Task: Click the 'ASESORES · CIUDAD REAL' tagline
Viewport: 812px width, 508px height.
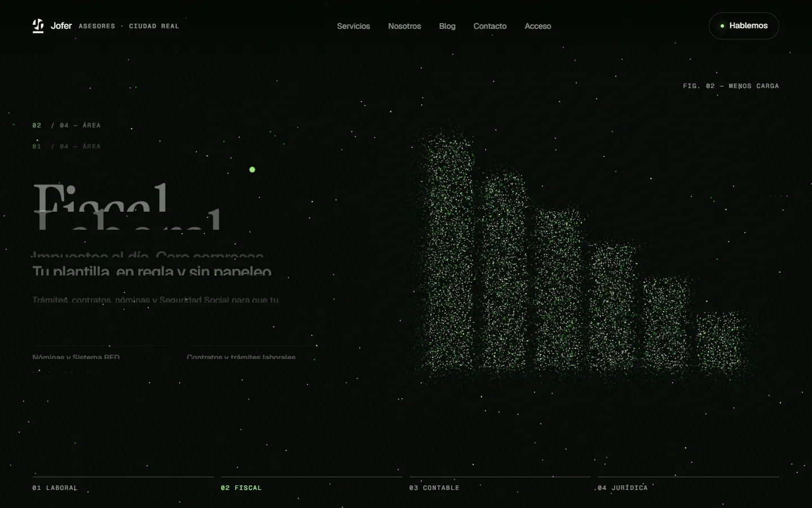Action: pyautogui.click(x=129, y=26)
